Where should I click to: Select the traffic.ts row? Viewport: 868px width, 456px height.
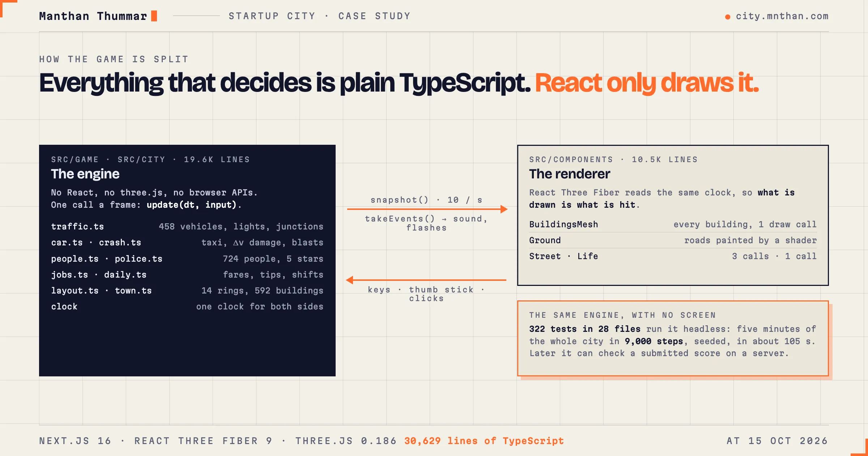click(x=187, y=227)
